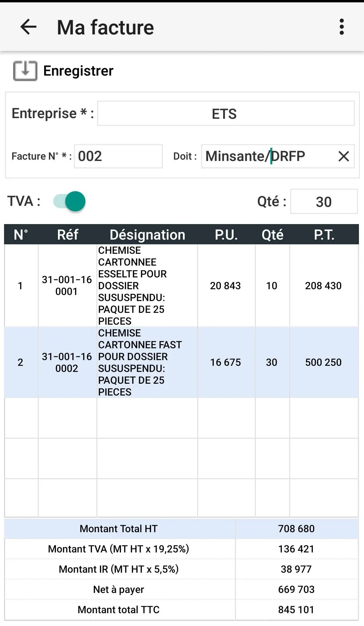This screenshot has height=626, width=364.
Task: Select row number 1 cell
Action: [x=21, y=285]
